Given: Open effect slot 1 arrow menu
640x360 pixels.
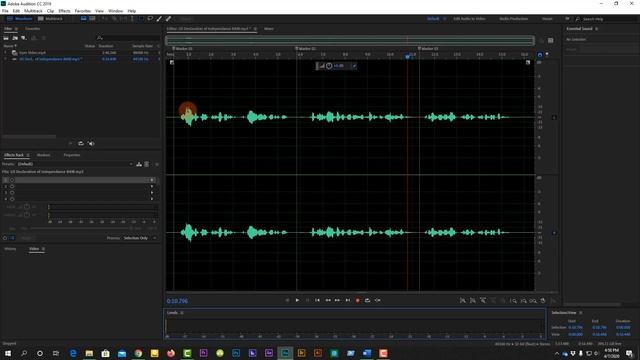Looking at the screenshot, I should click(152, 180).
